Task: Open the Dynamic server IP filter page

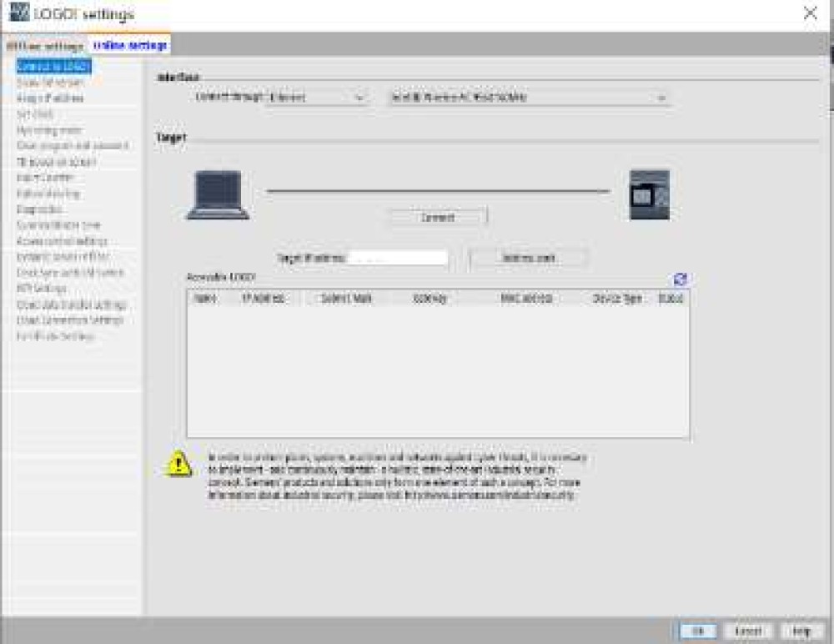Action: (63, 257)
